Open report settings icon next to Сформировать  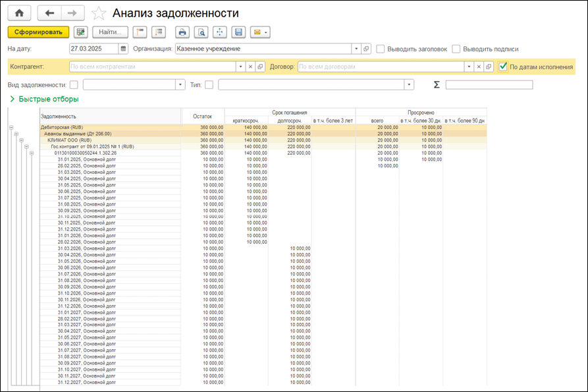pyautogui.click(x=80, y=32)
